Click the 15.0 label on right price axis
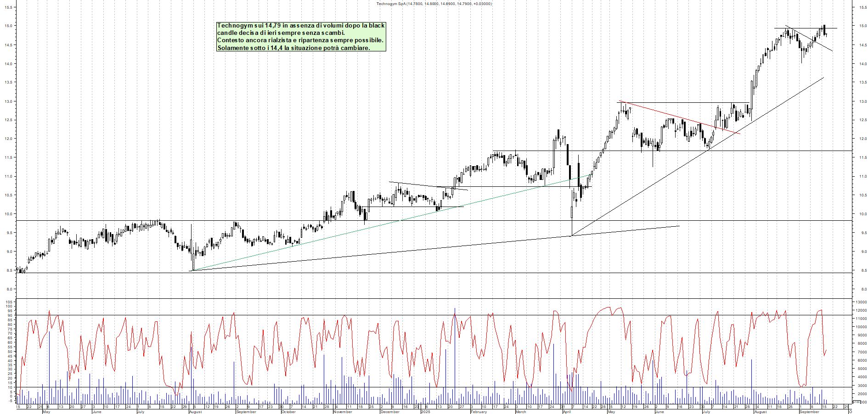Screen dimensions: 868x414 (863, 26)
